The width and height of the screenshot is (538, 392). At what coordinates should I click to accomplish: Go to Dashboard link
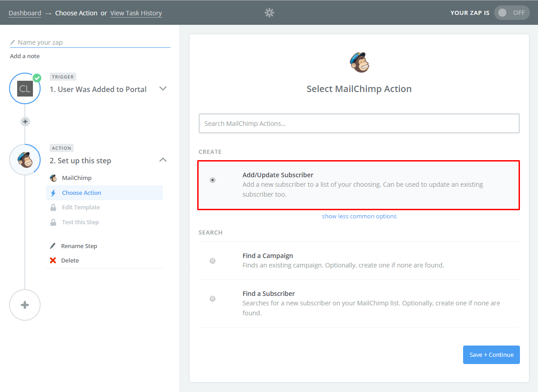(25, 13)
